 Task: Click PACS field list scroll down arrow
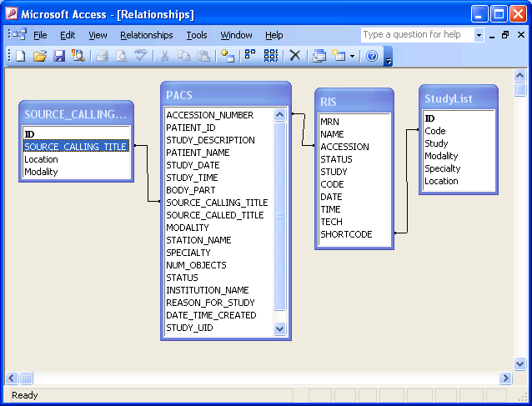point(279,328)
